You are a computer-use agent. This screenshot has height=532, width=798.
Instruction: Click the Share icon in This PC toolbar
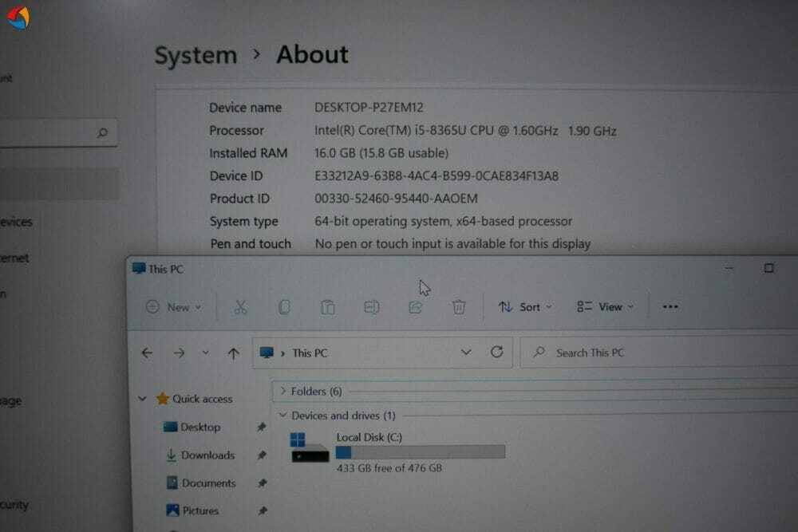[415, 307]
